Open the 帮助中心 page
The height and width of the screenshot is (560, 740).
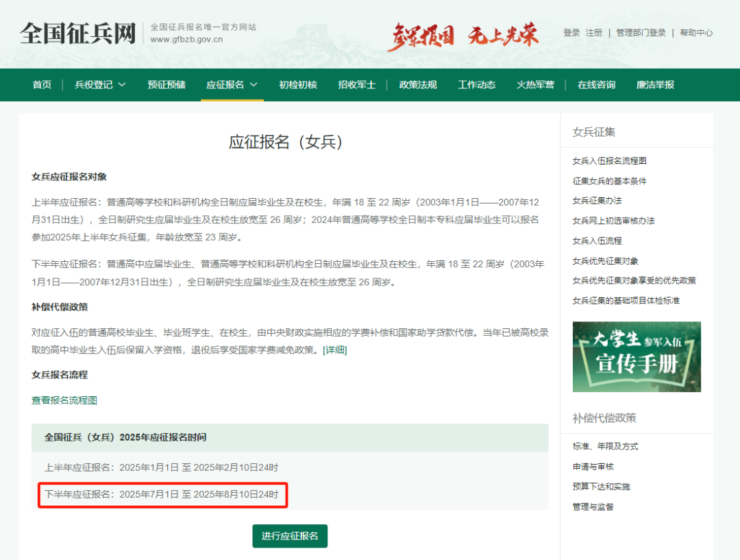pos(696,32)
